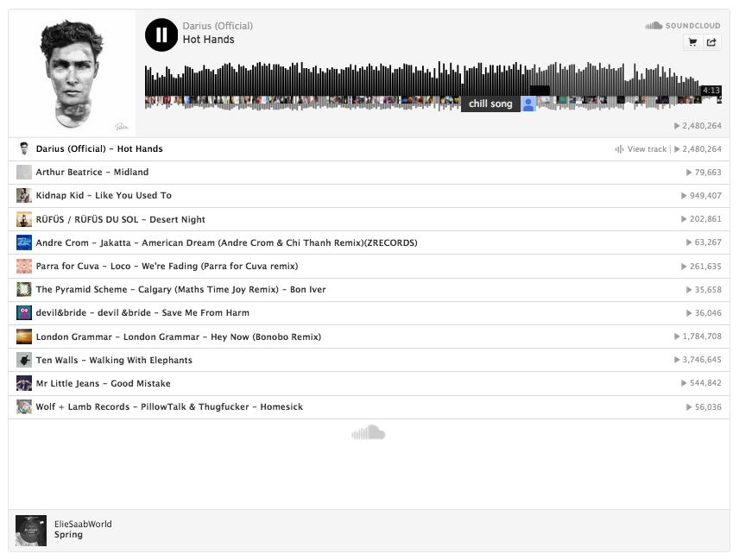This screenshot has width=739, height=560.
Task: Click the blue commenter avatar on waveform
Action: tap(528, 104)
